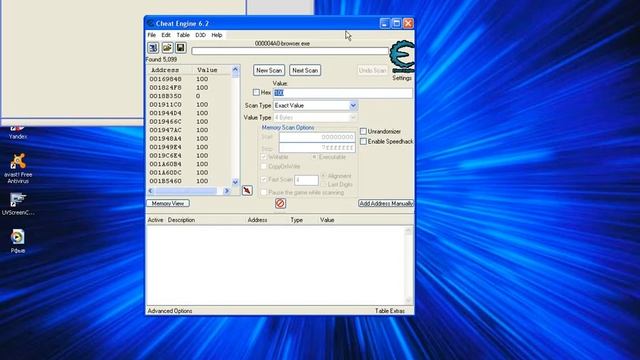Image resolution: width=640 pixels, height=360 pixels.
Task: Select address 001944D4 row
Action: 189,113
